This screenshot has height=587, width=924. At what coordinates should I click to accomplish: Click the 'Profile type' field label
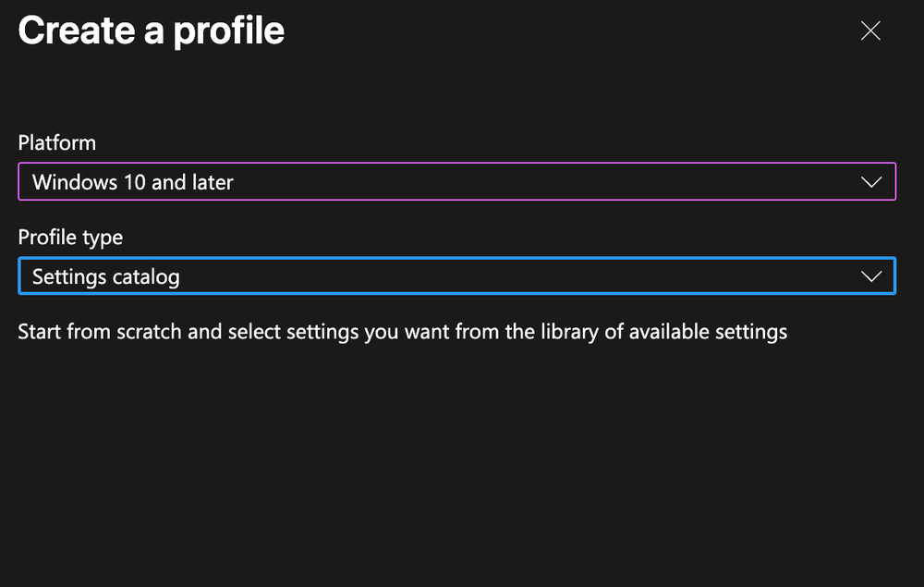(x=70, y=237)
